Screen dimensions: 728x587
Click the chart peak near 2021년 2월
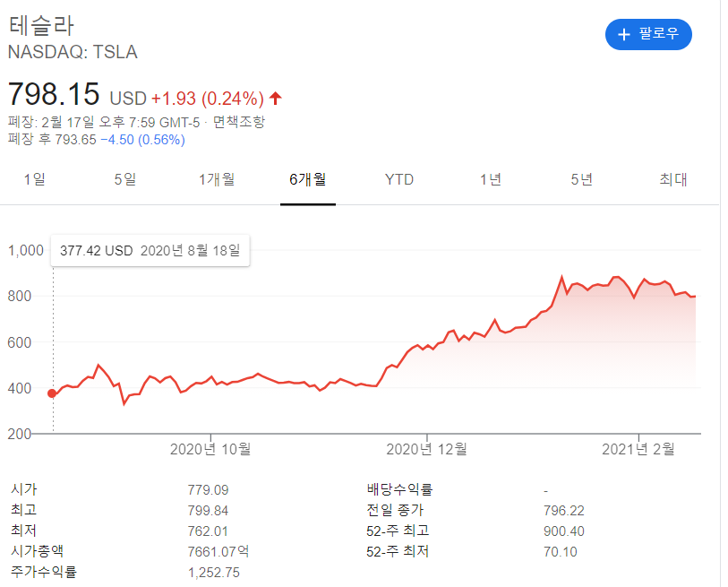coord(616,277)
